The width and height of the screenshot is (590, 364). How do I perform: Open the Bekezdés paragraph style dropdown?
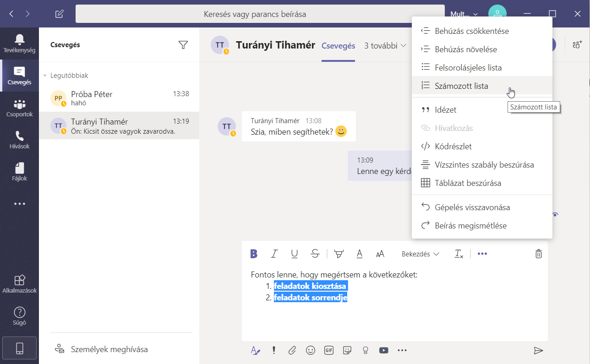pyautogui.click(x=420, y=254)
